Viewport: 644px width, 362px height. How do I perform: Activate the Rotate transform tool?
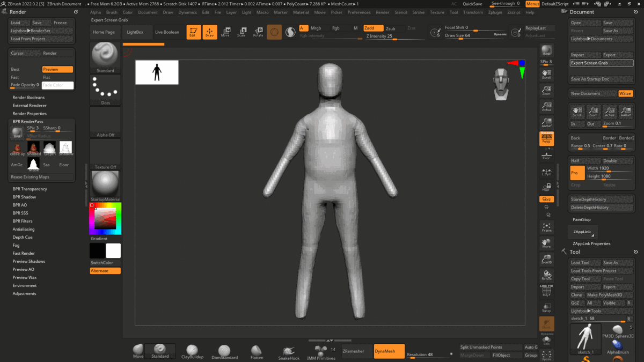pyautogui.click(x=258, y=32)
